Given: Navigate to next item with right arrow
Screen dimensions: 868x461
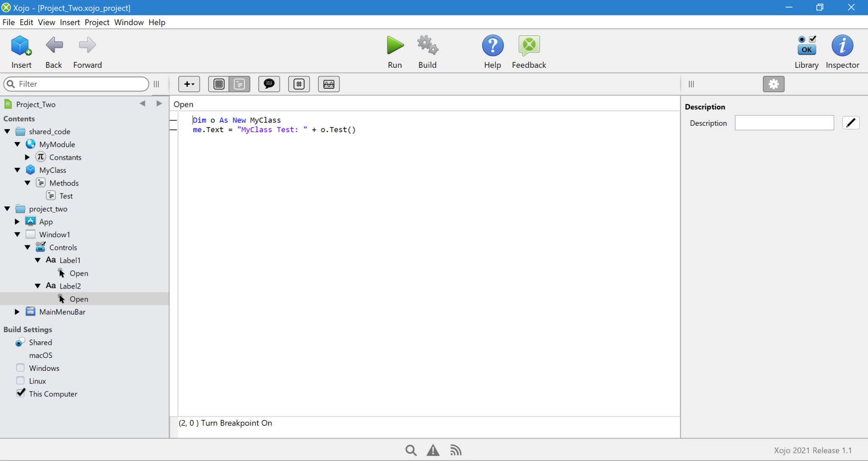Looking at the screenshot, I should [159, 104].
